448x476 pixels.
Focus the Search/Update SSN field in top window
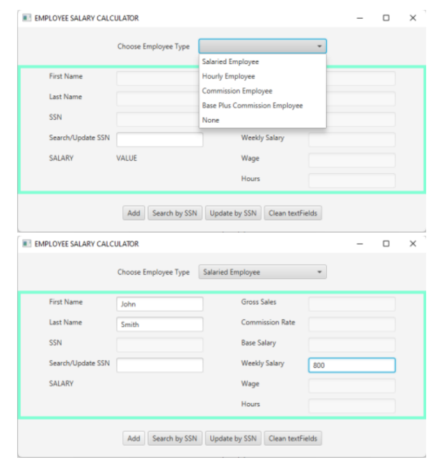point(160,139)
